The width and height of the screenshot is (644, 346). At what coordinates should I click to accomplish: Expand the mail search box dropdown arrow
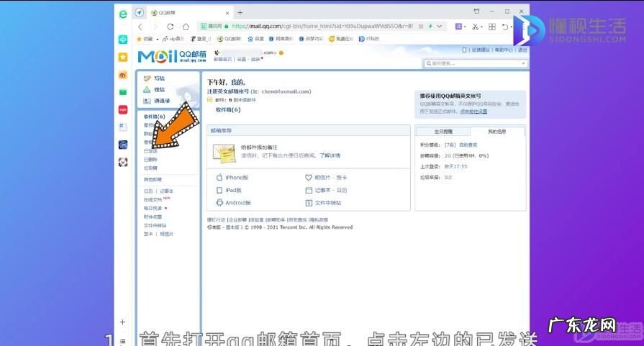coord(523,63)
